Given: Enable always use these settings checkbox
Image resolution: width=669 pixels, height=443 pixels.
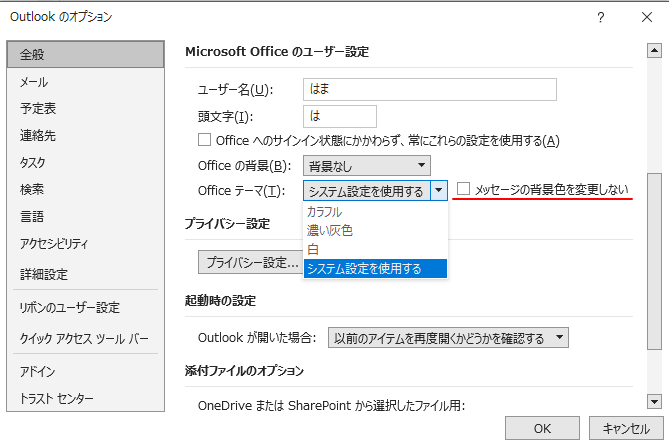Looking at the screenshot, I should click(204, 140).
